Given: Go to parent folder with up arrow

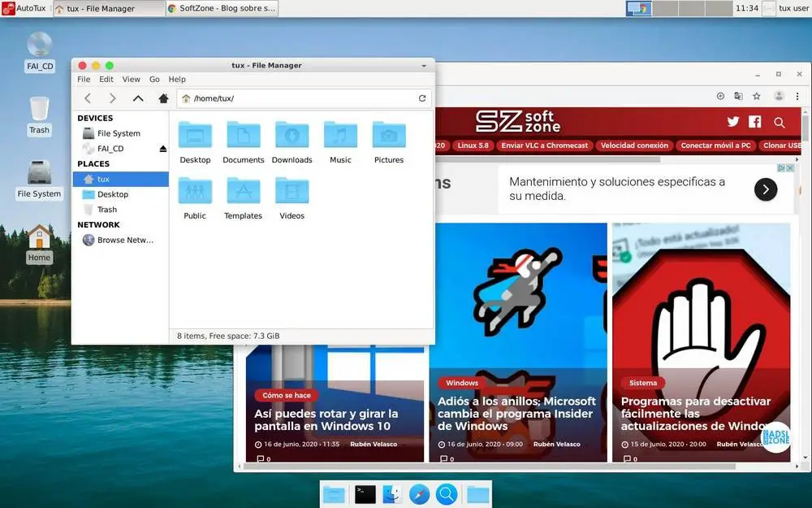Looking at the screenshot, I should point(138,98).
